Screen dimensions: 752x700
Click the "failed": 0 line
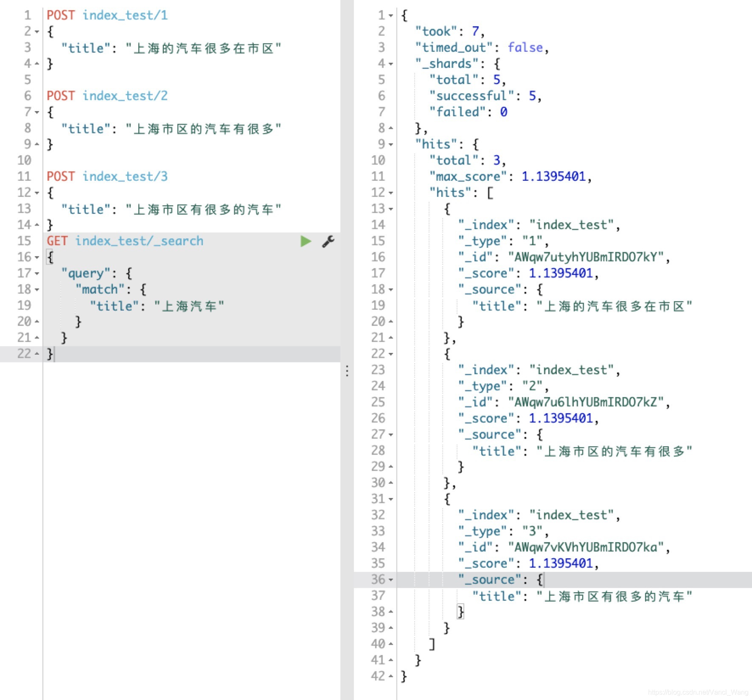tap(469, 112)
